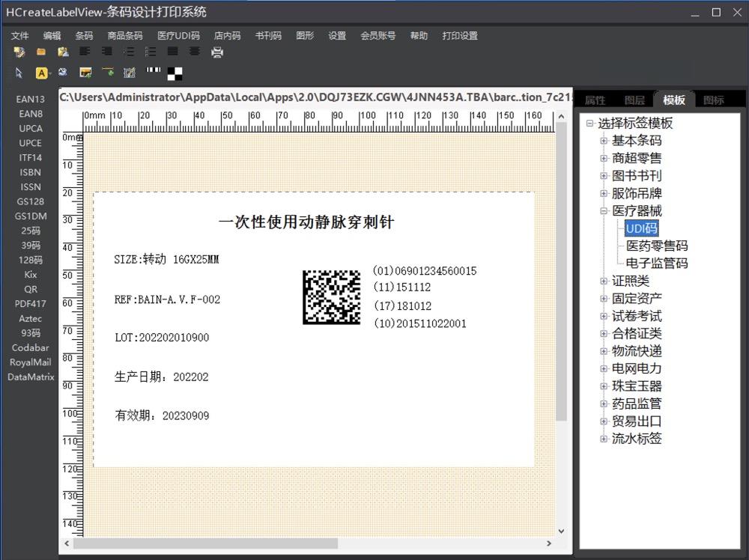The image size is (749, 560).
Task: Select the yellow A text tool
Action: pyautogui.click(x=41, y=73)
